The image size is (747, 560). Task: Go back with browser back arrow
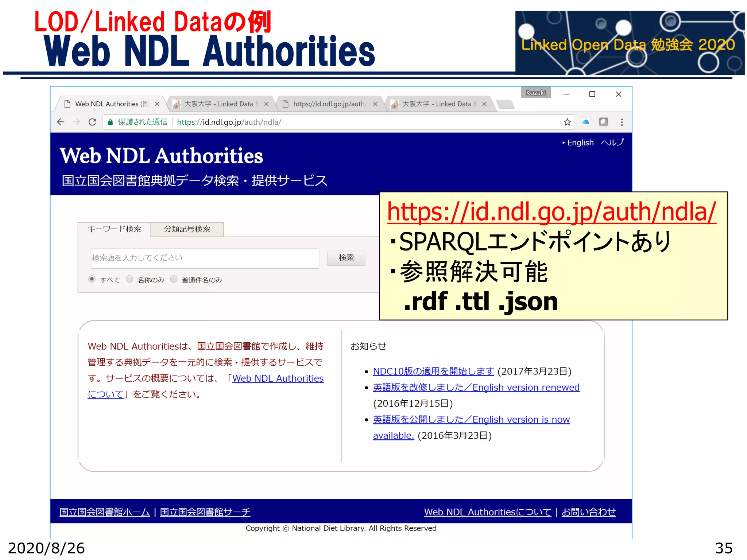pyautogui.click(x=61, y=122)
